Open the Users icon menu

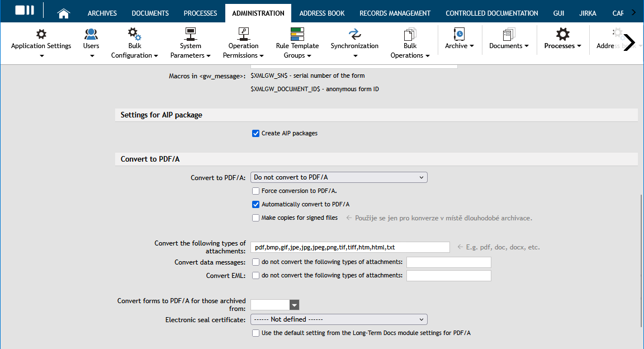point(91,34)
